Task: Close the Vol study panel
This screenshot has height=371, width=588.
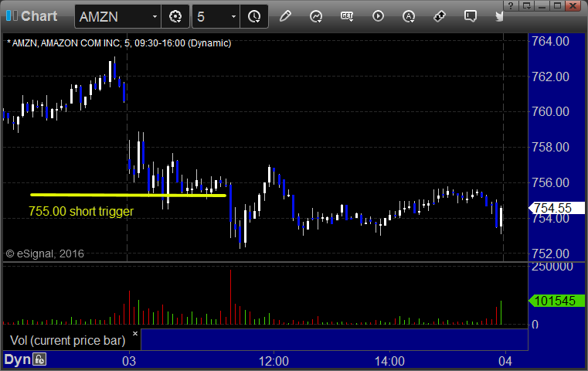Action: [x=135, y=333]
